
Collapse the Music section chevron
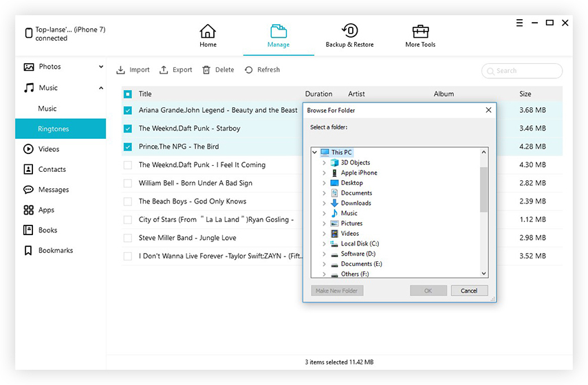101,88
